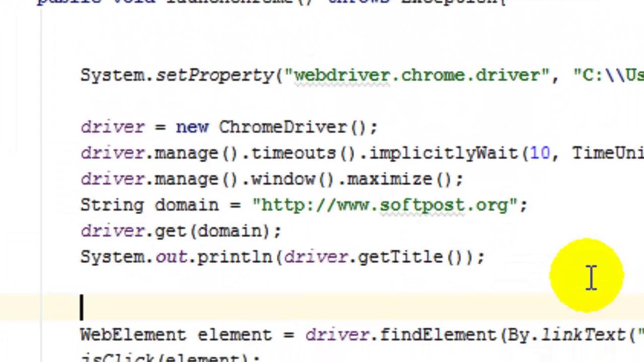The height and width of the screenshot is (362, 644).
Task: Click the String domain declaration
Action: (149, 205)
